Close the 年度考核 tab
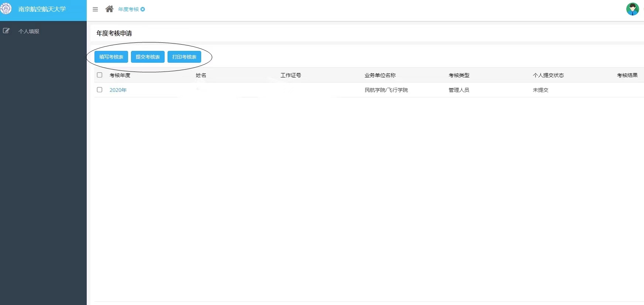 (x=143, y=9)
